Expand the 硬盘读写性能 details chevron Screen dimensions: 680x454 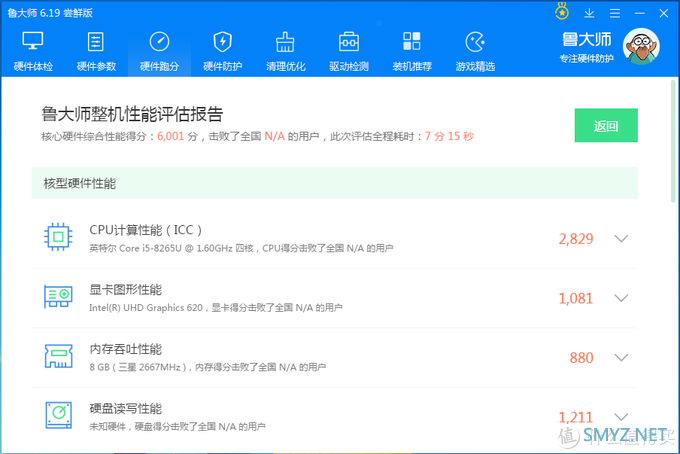[621, 417]
